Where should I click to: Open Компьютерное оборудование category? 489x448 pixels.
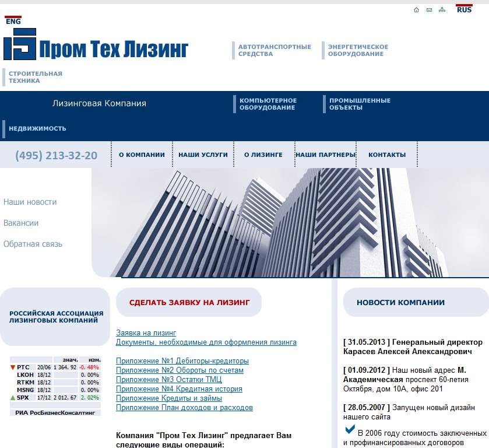(x=268, y=104)
